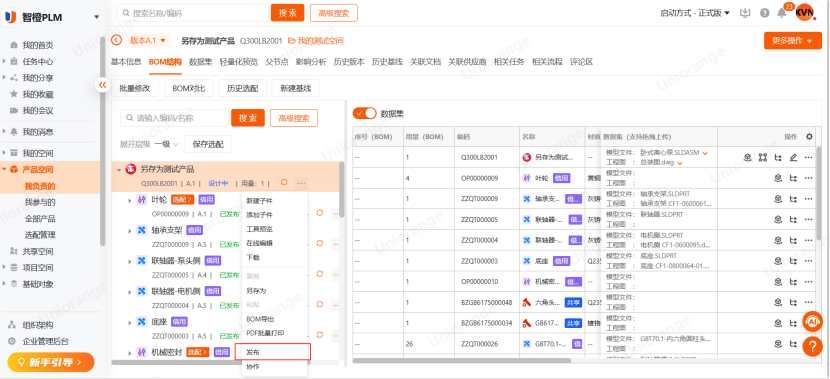Click refresh icon on 另存为测试产品 node

tap(284, 183)
